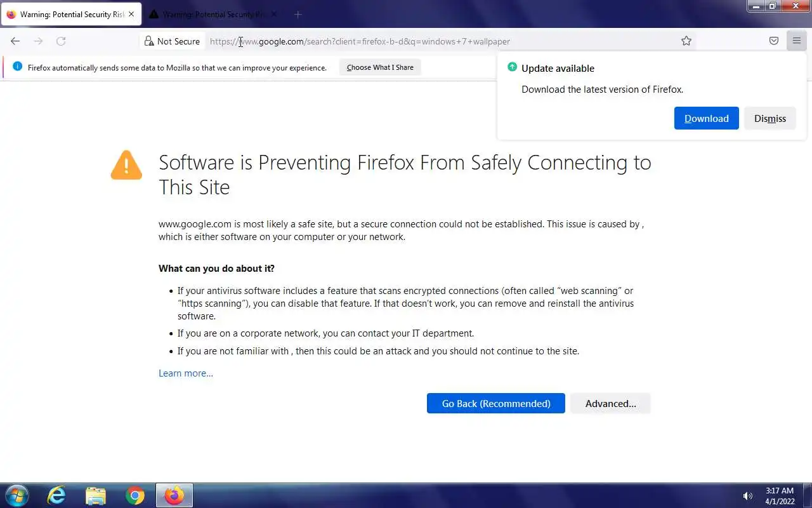Click the volume speaker icon in the tray
Screen dimensions: 812x508
(748, 496)
